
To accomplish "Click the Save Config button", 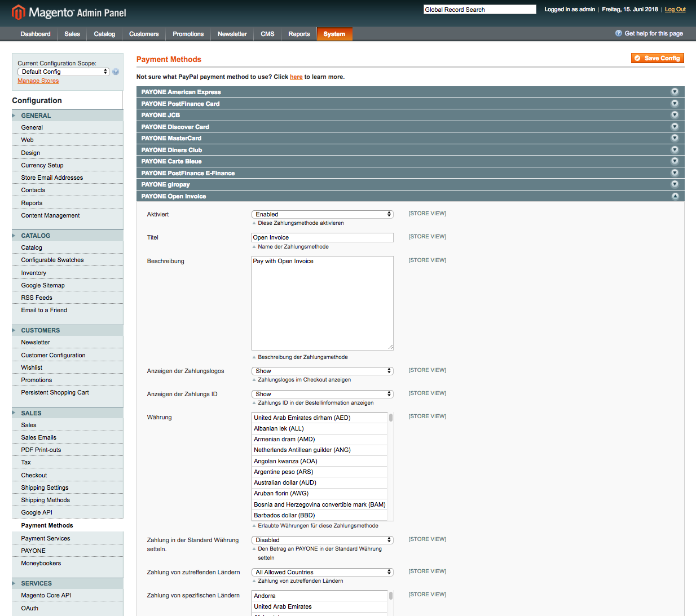I will (x=657, y=58).
